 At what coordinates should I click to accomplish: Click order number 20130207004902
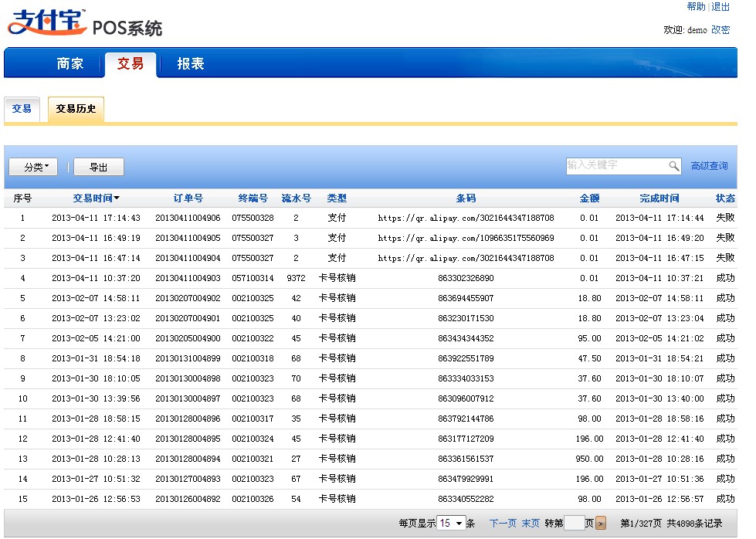tap(188, 298)
